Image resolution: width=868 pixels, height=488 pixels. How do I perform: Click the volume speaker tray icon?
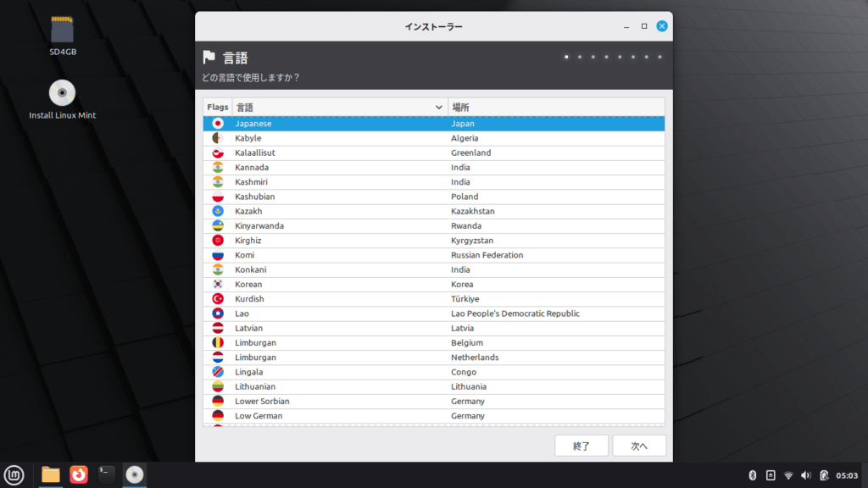[806, 475]
